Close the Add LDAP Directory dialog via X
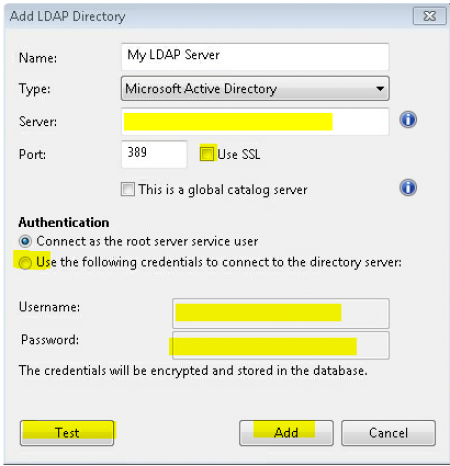450x466 pixels. [x=430, y=16]
